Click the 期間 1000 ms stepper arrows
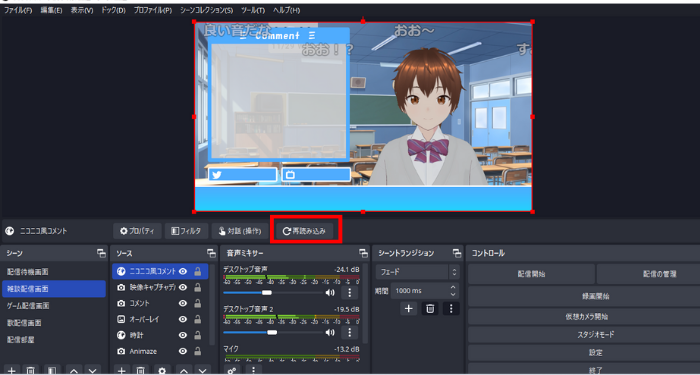Viewport: 700px width, 375px height. pos(453,291)
